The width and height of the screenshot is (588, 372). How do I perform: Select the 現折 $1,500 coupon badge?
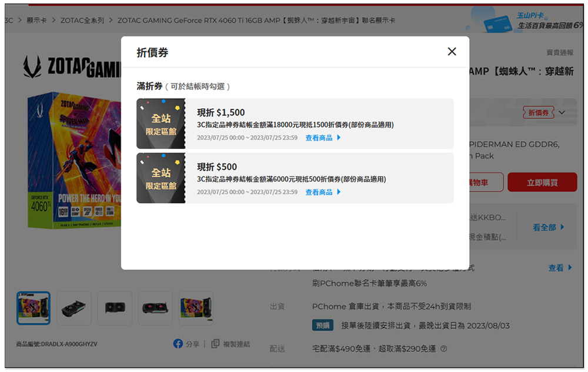[x=161, y=124]
